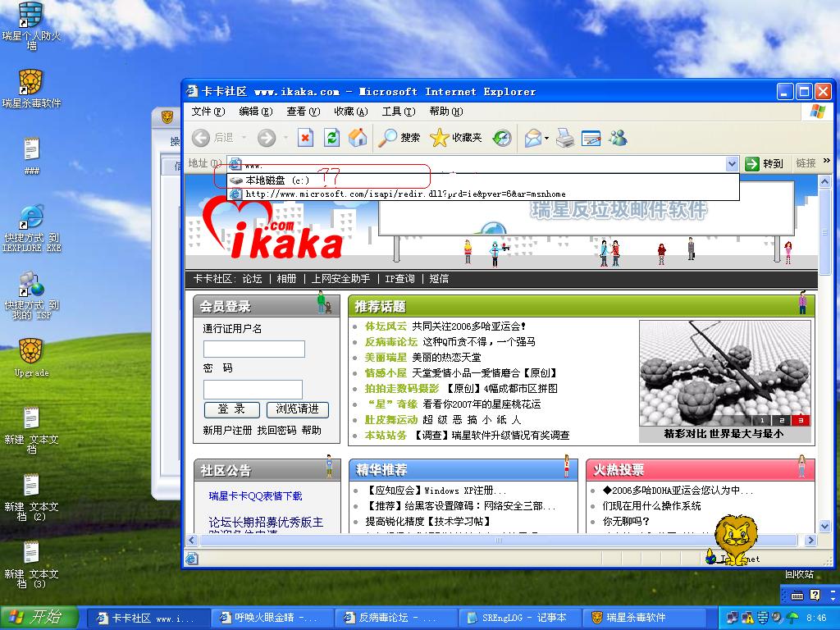Open 体坛风云 topic category link

[x=386, y=326]
